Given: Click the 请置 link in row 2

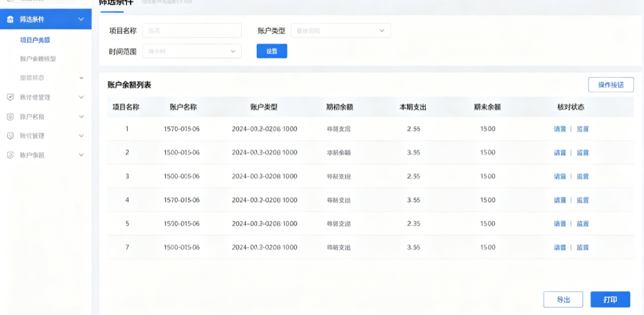Looking at the screenshot, I should pyautogui.click(x=560, y=152).
